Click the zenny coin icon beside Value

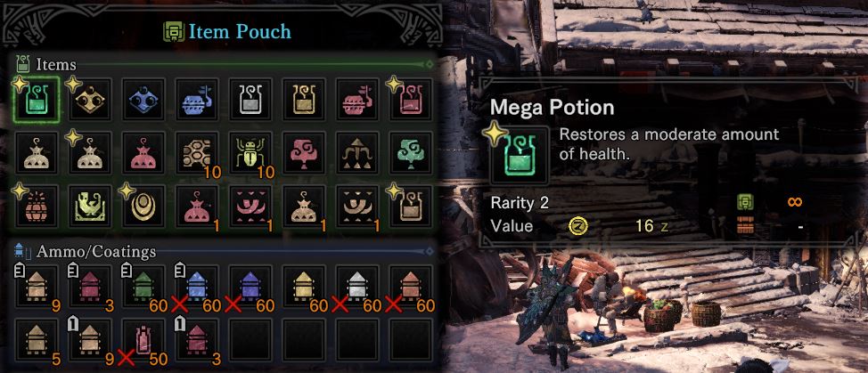tap(578, 226)
